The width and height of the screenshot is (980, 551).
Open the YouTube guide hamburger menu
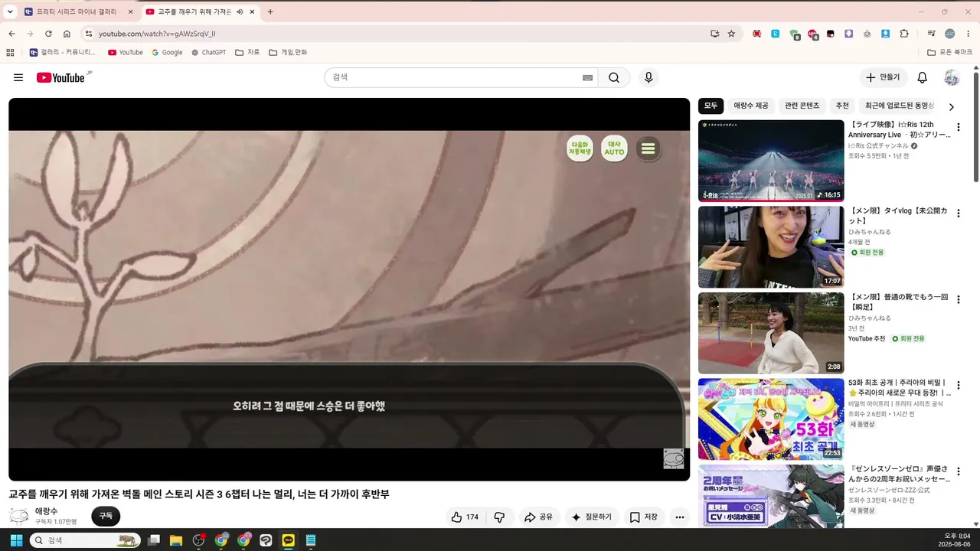coord(18,77)
